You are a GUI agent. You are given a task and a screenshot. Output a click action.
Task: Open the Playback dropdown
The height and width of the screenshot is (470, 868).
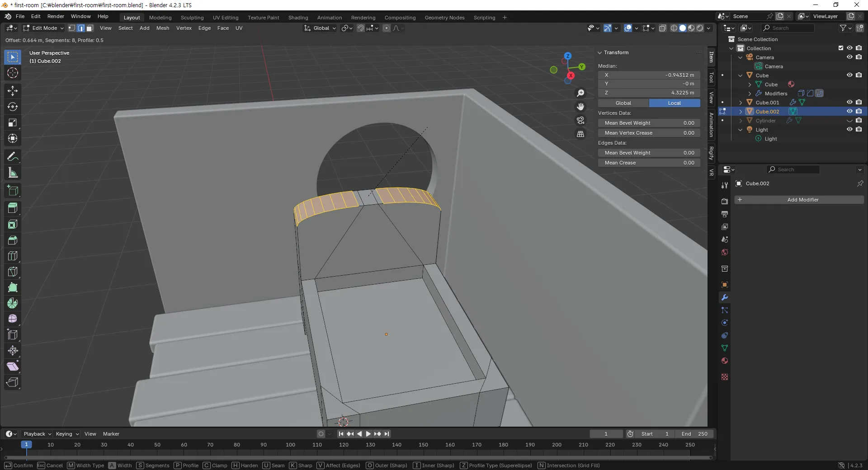click(37, 434)
